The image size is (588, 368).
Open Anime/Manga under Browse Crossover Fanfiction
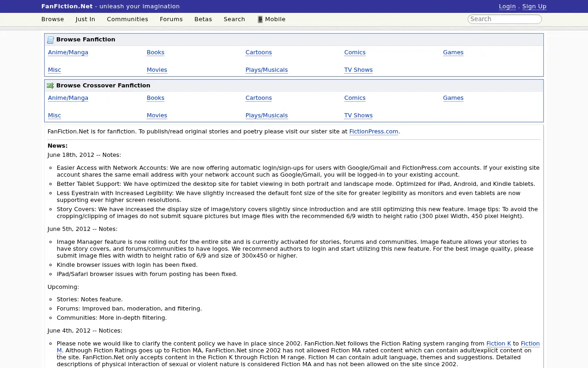pos(68,98)
